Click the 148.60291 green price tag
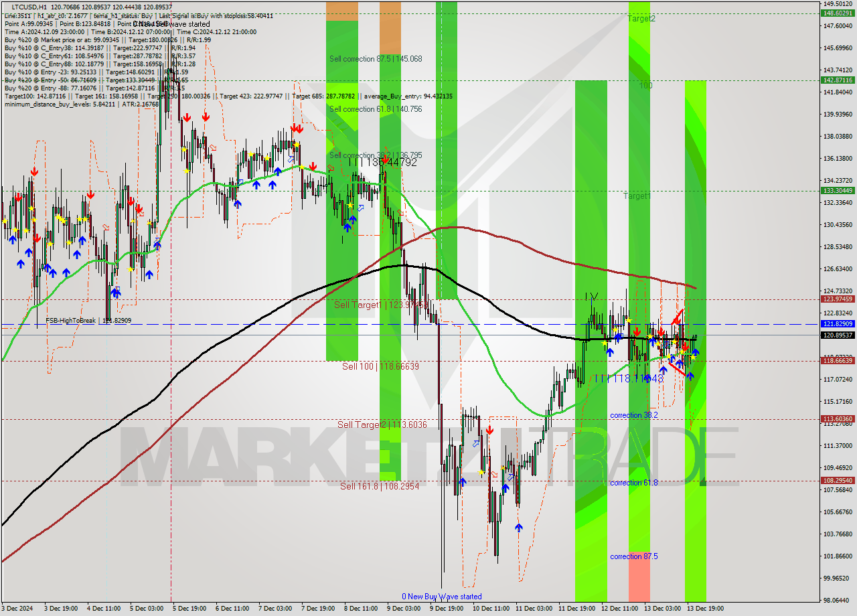This screenshot has width=857, height=616. click(x=838, y=13)
